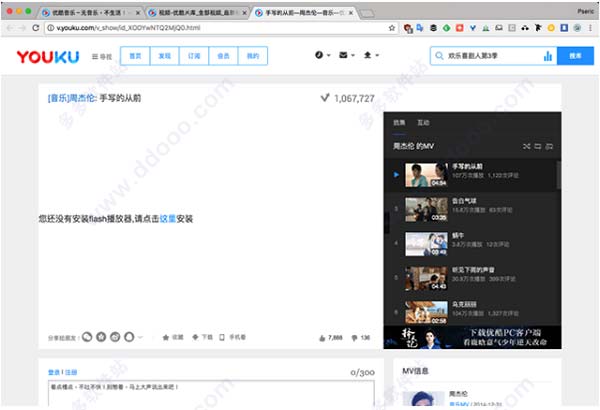Click the 下载 download button
Screen dimensions: 600x410
click(202, 337)
